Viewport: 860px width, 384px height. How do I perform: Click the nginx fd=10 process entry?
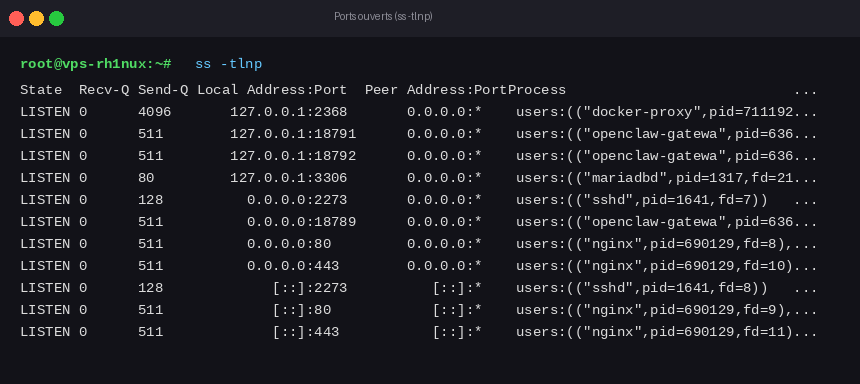click(x=666, y=266)
